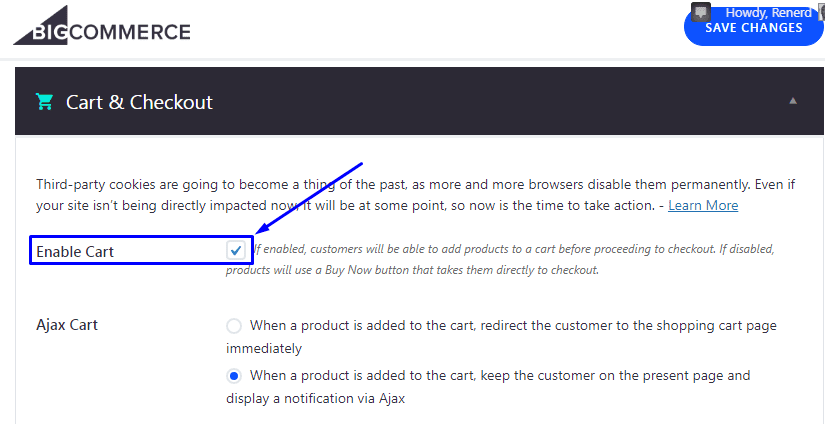Open the Howdy, Renerd account menu
The image size is (825, 424).
tap(769, 12)
